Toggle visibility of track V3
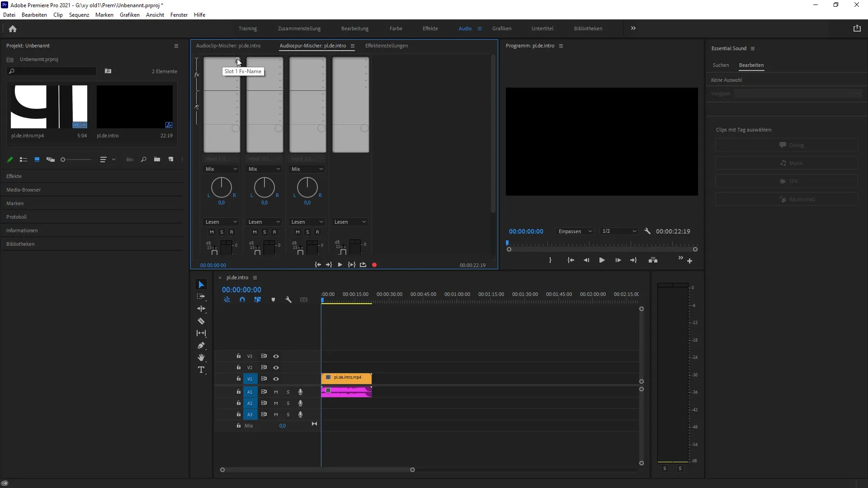Viewport: 868px width, 488px height. pos(276,357)
